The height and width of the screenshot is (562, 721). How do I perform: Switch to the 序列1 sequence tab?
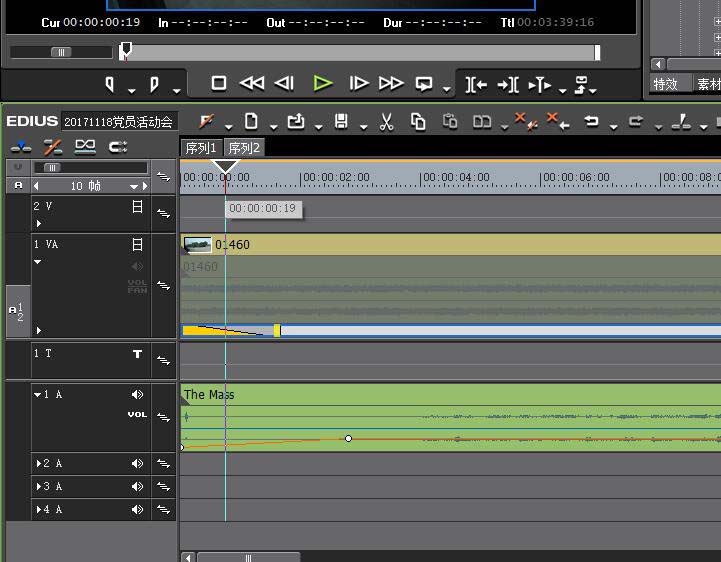pyautogui.click(x=200, y=148)
